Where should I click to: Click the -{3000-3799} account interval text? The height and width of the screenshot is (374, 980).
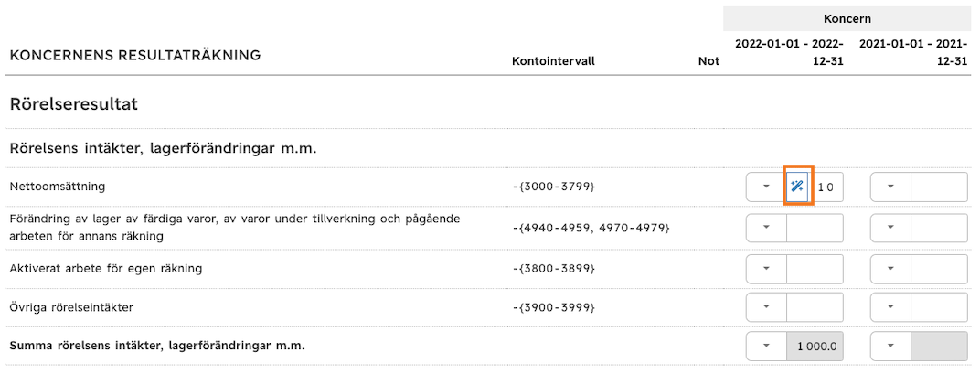tap(552, 187)
